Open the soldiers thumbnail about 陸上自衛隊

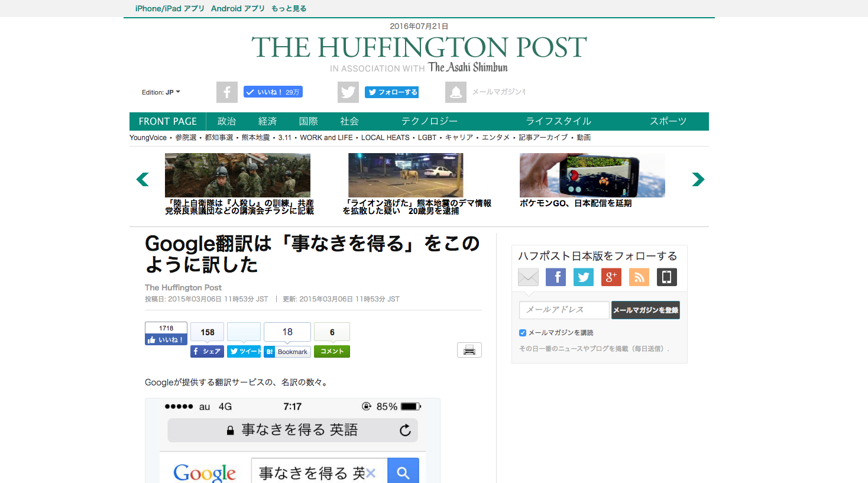238,175
